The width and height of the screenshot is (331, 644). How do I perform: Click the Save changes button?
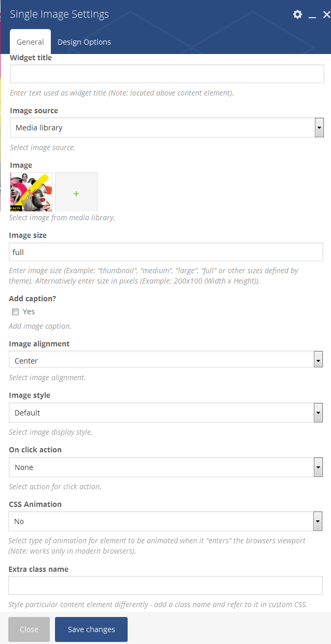point(91,629)
